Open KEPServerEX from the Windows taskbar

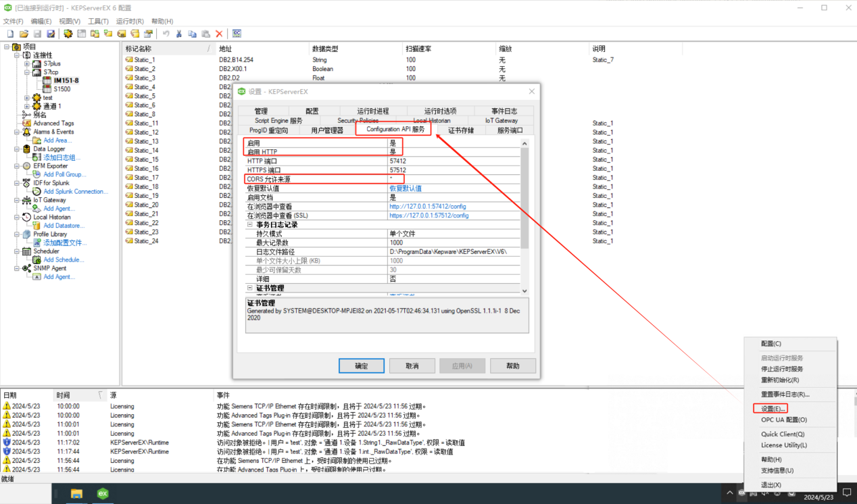[101, 494]
